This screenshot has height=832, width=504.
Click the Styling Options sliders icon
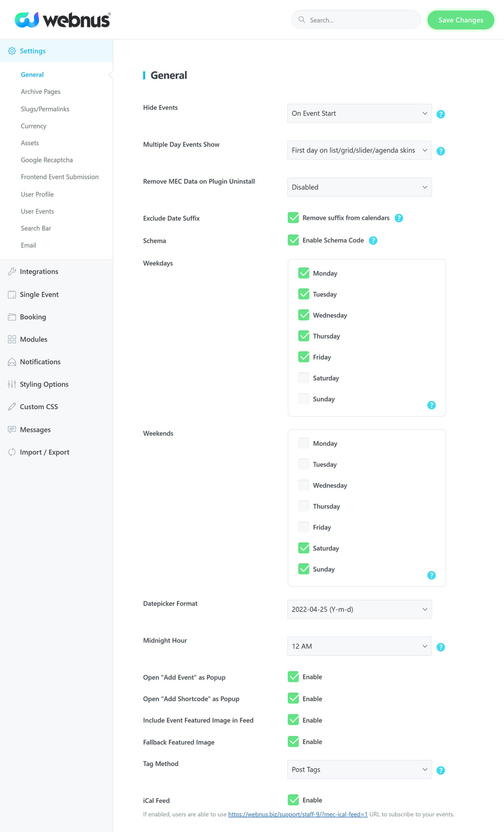click(12, 384)
